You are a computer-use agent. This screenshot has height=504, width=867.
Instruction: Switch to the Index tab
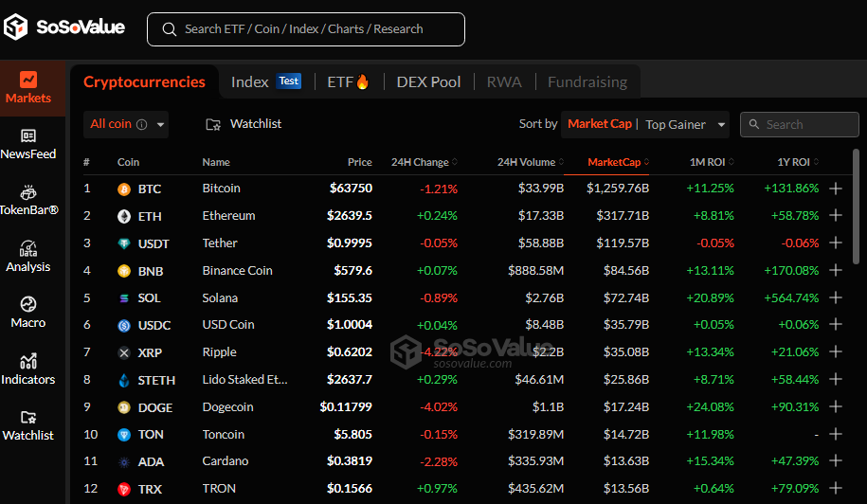249,81
